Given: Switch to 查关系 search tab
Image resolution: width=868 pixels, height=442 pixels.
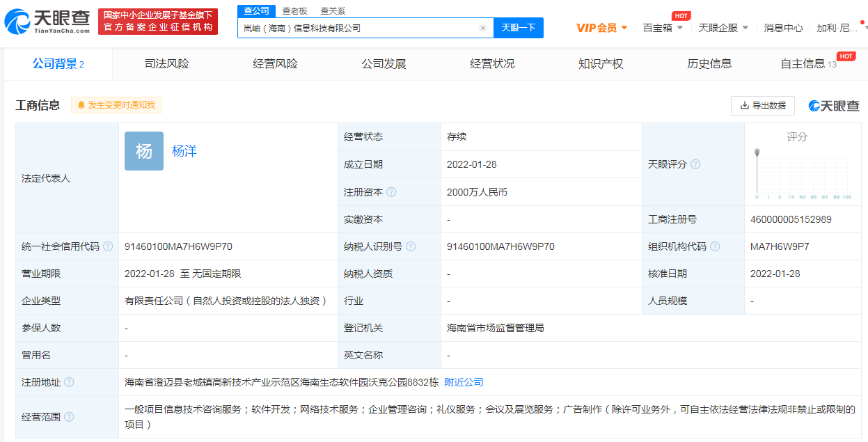Looking at the screenshot, I should click(x=333, y=11).
